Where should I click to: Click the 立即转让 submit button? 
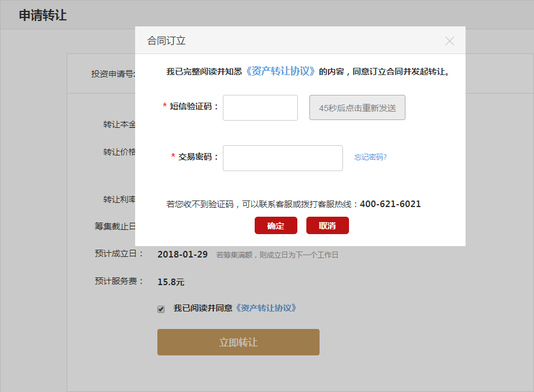click(x=238, y=342)
